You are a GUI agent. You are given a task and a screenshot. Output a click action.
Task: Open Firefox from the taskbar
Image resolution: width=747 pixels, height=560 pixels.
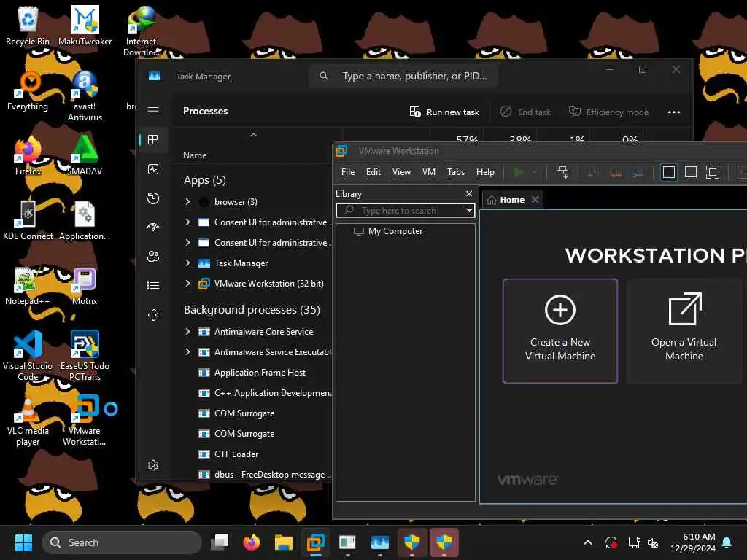click(252, 542)
